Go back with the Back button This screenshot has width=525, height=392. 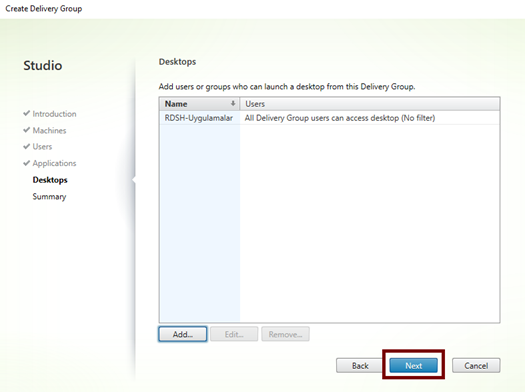point(360,366)
